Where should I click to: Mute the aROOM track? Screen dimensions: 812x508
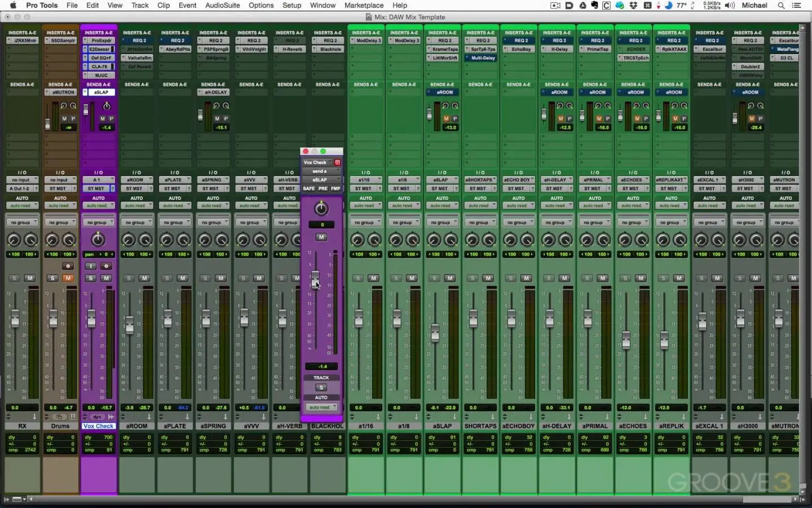pyautogui.click(x=144, y=278)
